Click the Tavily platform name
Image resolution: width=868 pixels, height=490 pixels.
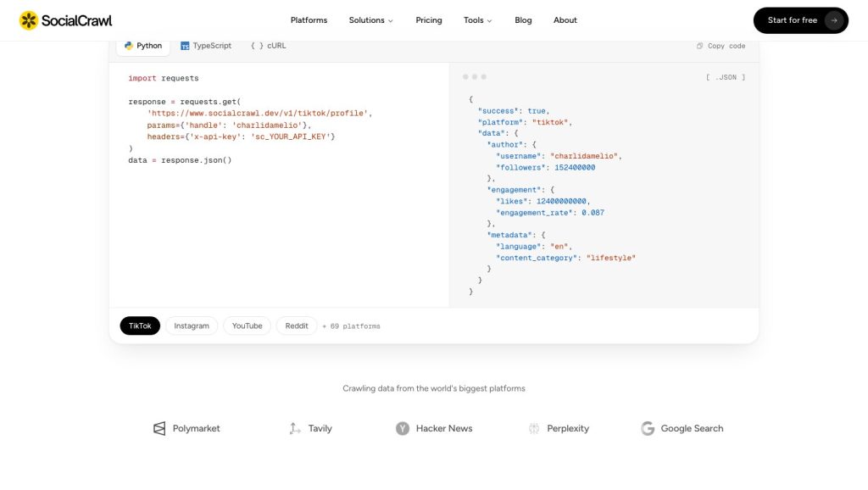coord(320,429)
